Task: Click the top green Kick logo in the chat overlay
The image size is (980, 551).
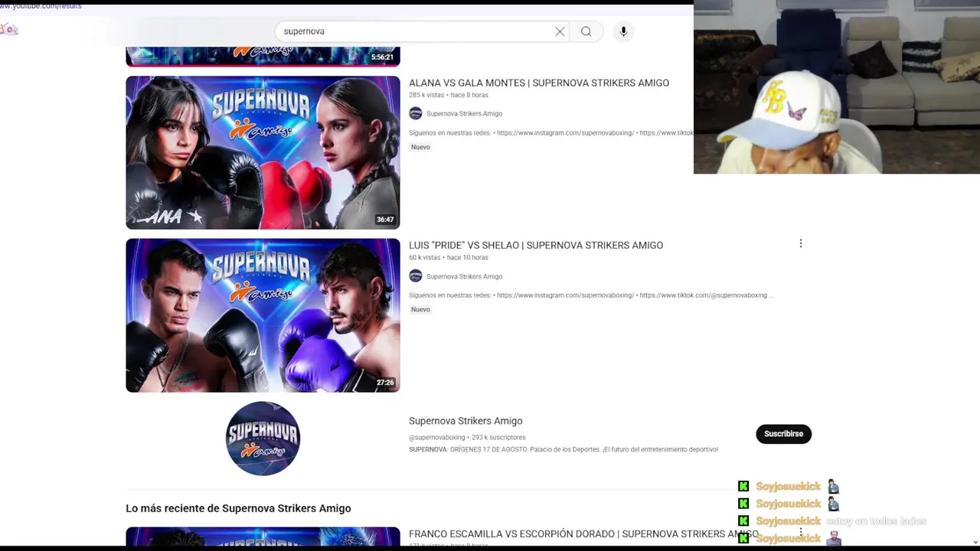Action: click(x=743, y=486)
